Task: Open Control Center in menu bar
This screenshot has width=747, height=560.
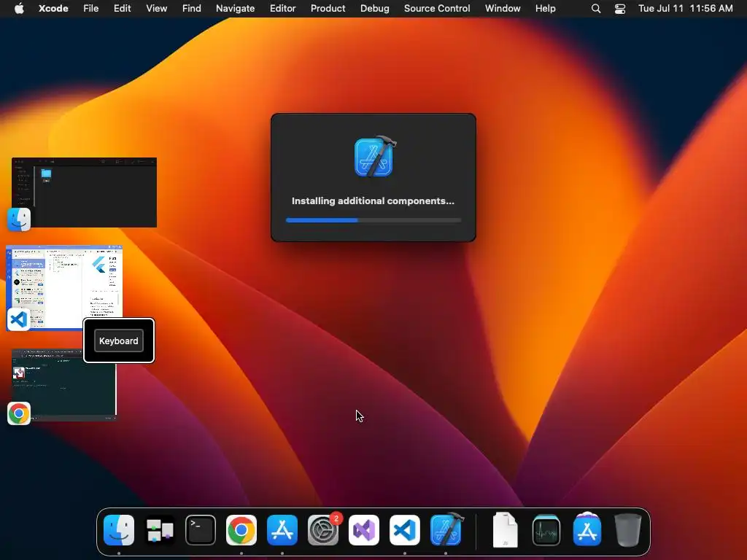Action: [620, 8]
